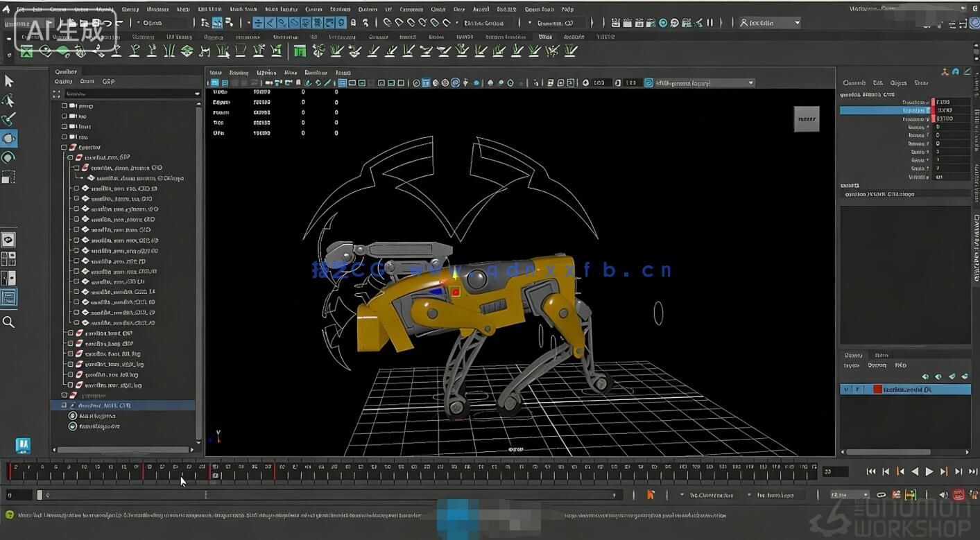Open the zoom/search tool in the sidebar

coord(10,322)
